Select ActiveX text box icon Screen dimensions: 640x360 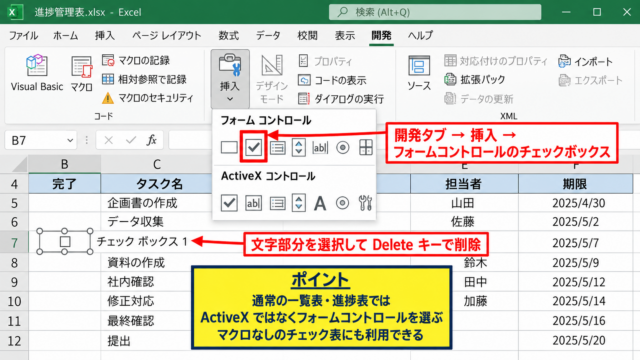253,203
